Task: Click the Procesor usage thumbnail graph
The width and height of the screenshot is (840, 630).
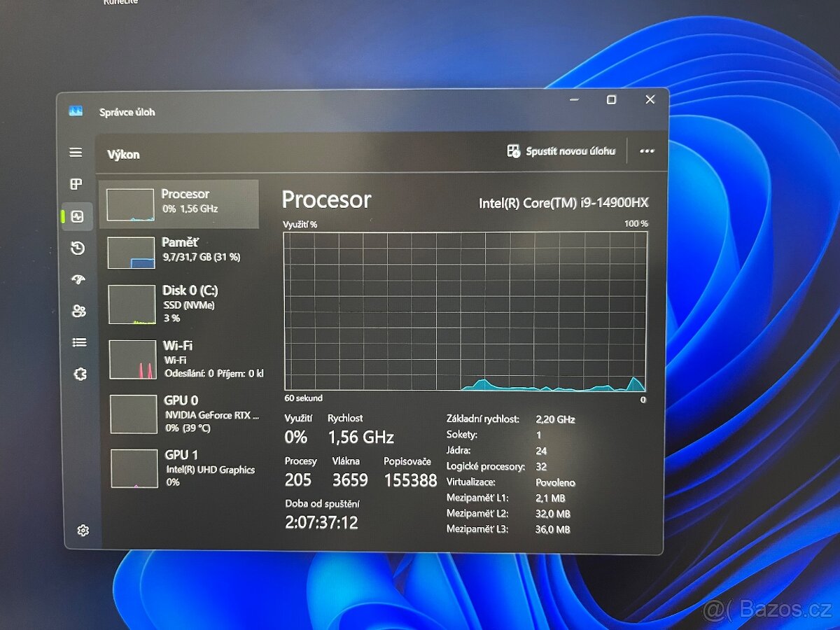Action: tap(132, 203)
